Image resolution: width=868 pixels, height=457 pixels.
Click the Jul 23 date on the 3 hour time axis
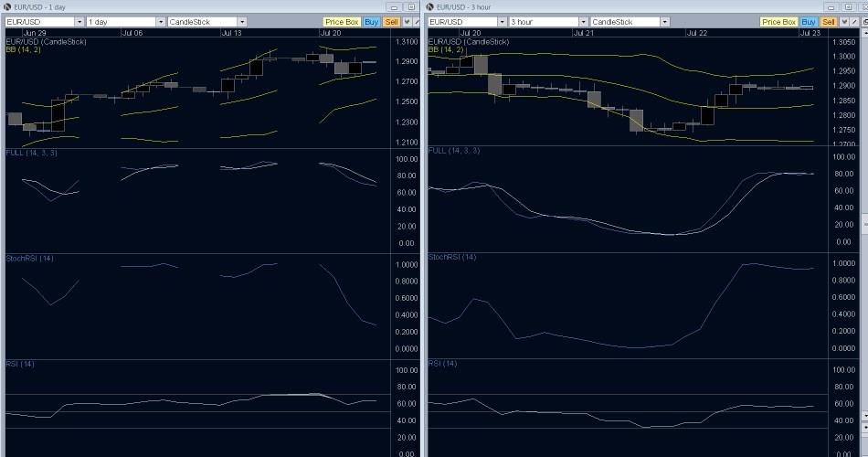(x=810, y=33)
